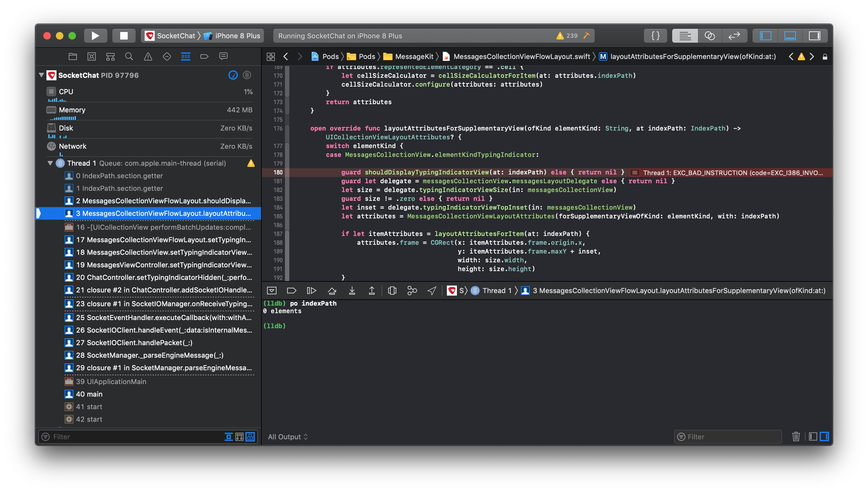Open the debug gauges icon beside SocketChat
The width and height of the screenshot is (868, 492).
[233, 75]
